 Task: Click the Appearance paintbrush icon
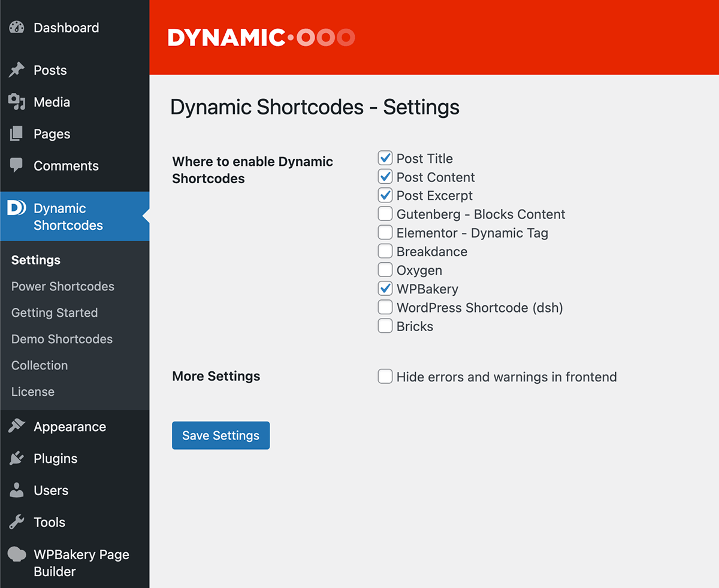pos(17,426)
